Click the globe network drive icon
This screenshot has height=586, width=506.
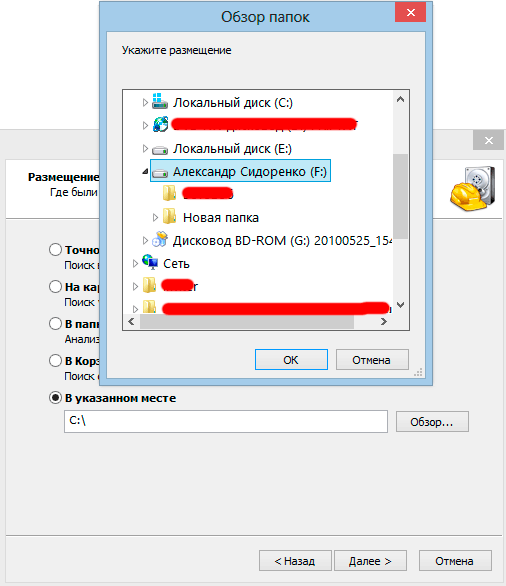[x=160, y=124]
